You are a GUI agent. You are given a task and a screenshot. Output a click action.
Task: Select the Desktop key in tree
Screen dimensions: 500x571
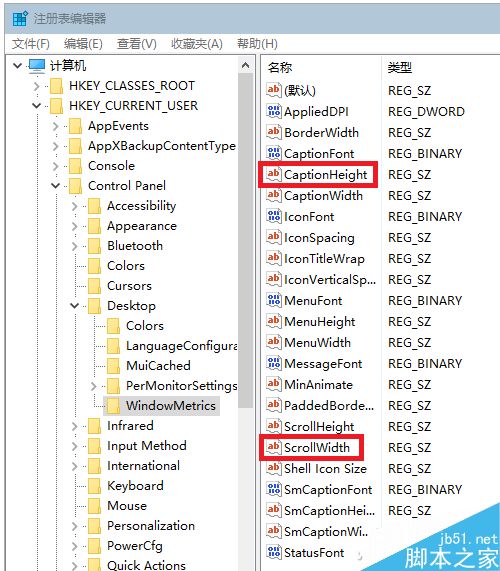coord(131,306)
